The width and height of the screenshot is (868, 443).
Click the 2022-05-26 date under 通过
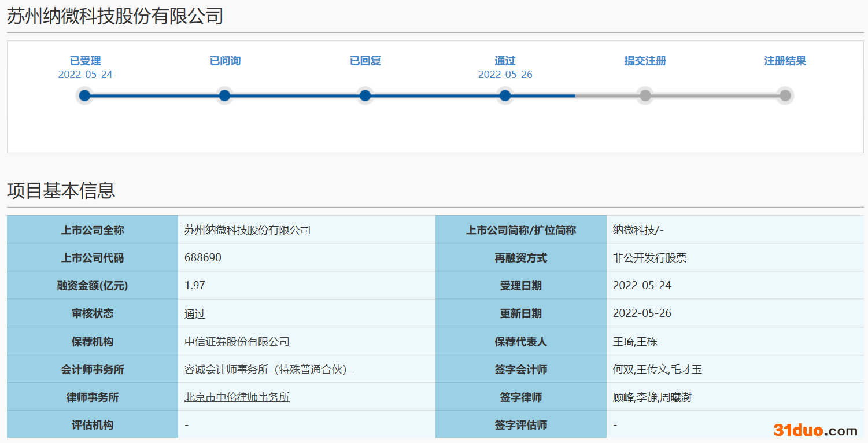[505, 75]
